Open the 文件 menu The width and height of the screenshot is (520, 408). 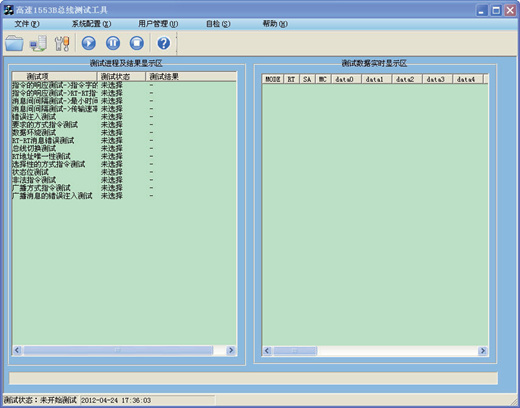(x=27, y=24)
